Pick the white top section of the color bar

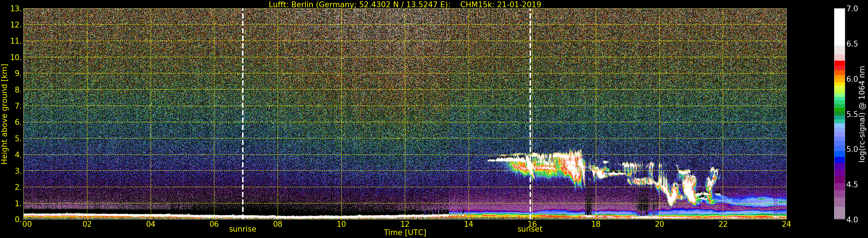tap(839, 27)
